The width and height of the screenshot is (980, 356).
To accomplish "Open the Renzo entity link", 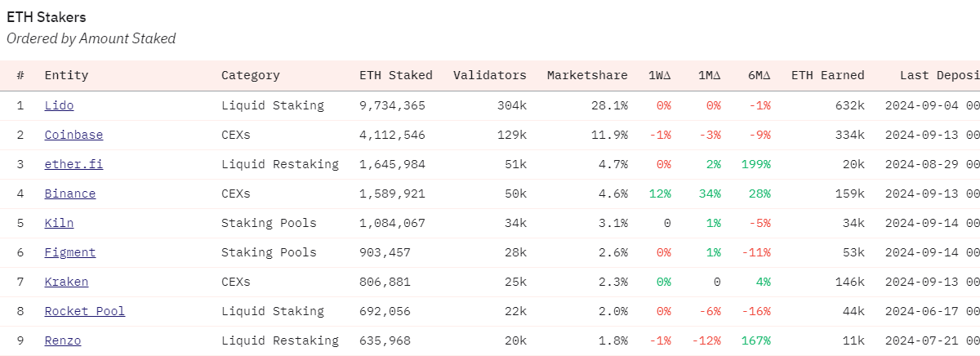I will tap(63, 340).
